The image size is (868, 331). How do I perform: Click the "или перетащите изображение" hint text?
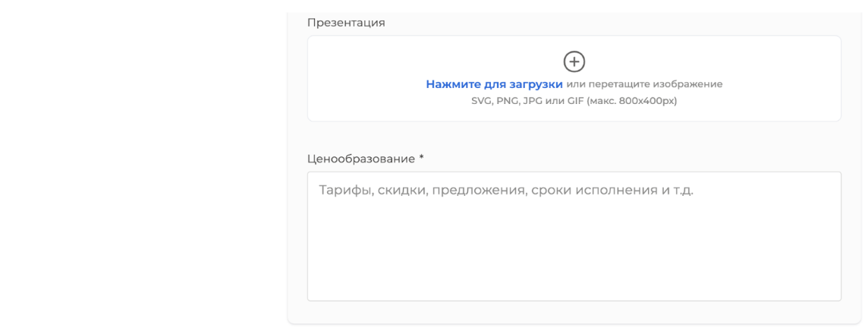(x=644, y=85)
